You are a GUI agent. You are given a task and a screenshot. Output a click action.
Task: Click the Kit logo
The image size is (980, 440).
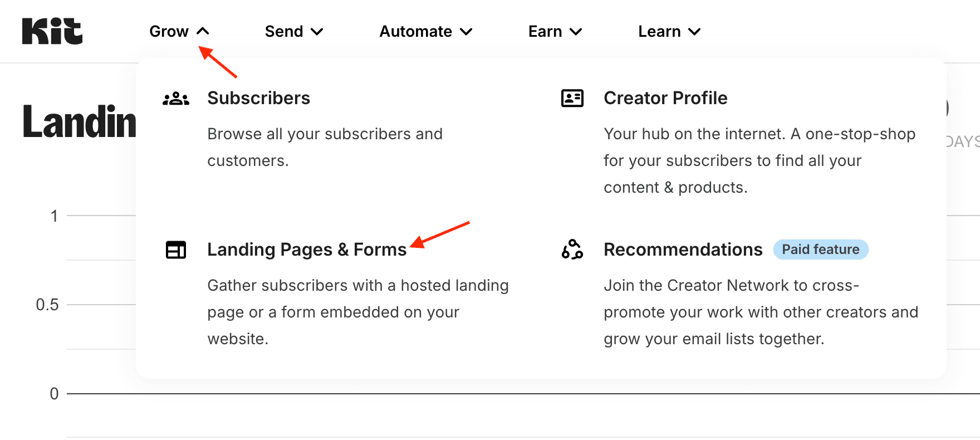click(x=51, y=31)
